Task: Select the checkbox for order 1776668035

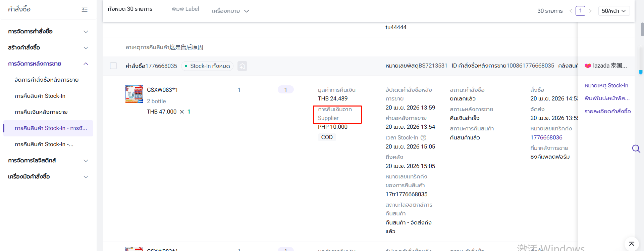Action: (x=113, y=66)
